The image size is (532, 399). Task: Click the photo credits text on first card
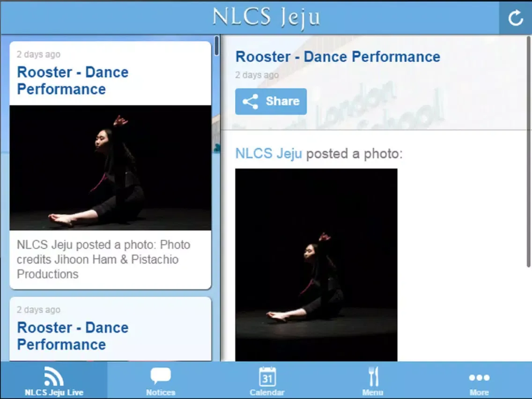pyautogui.click(x=103, y=259)
